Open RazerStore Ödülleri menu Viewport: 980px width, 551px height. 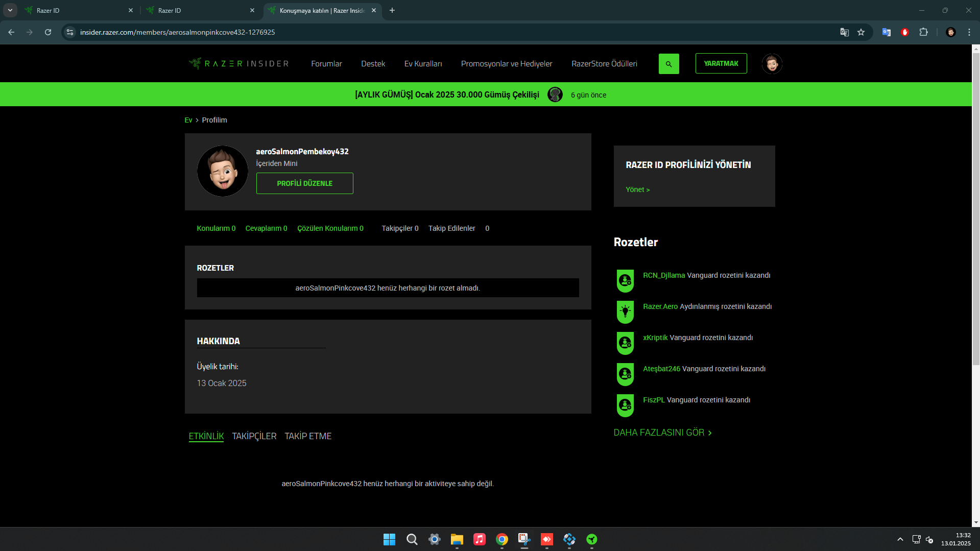click(604, 64)
